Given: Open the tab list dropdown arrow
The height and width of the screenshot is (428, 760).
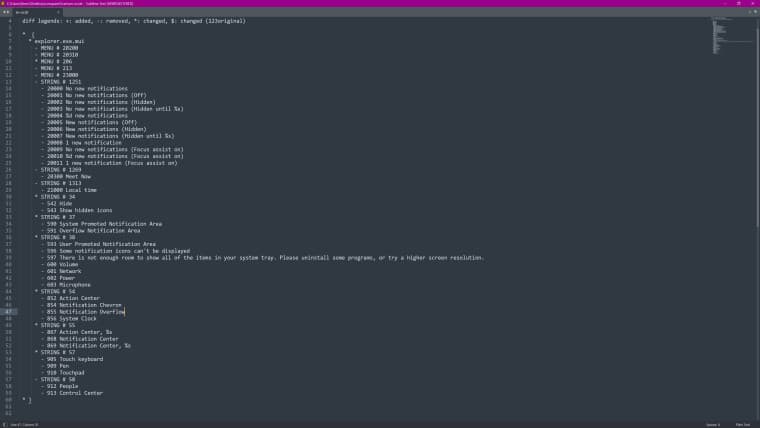Looking at the screenshot, I should click(x=756, y=12).
